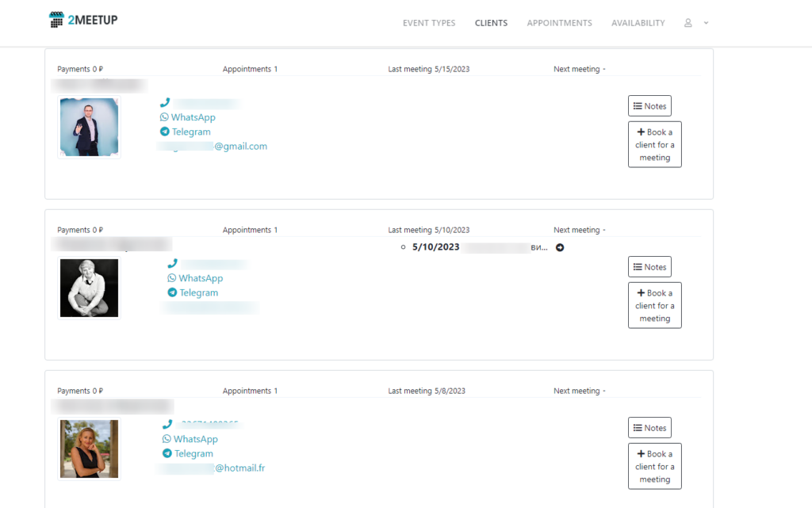Click the plus icon on the last booking button
The width and height of the screenshot is (812, 508).
click(x=642, y=453)
